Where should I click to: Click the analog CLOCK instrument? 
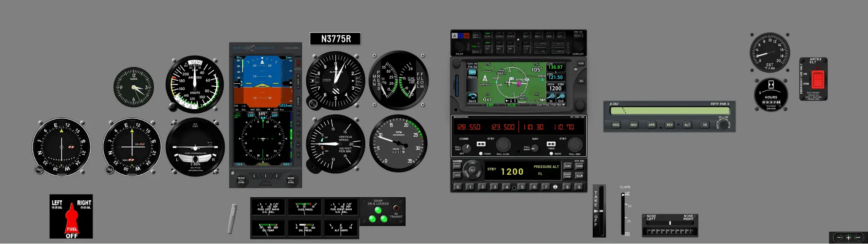tap(134, 88)
